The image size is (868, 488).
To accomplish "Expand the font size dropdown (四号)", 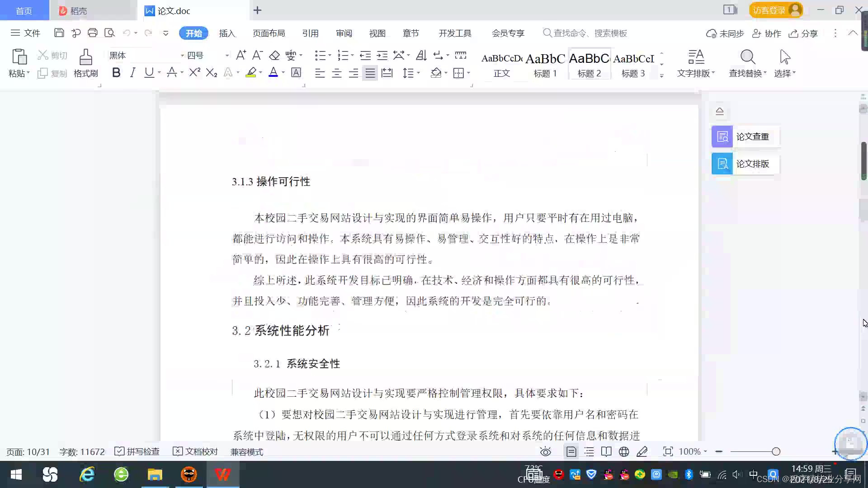I will pyautogui.click(x=227, y=56).
